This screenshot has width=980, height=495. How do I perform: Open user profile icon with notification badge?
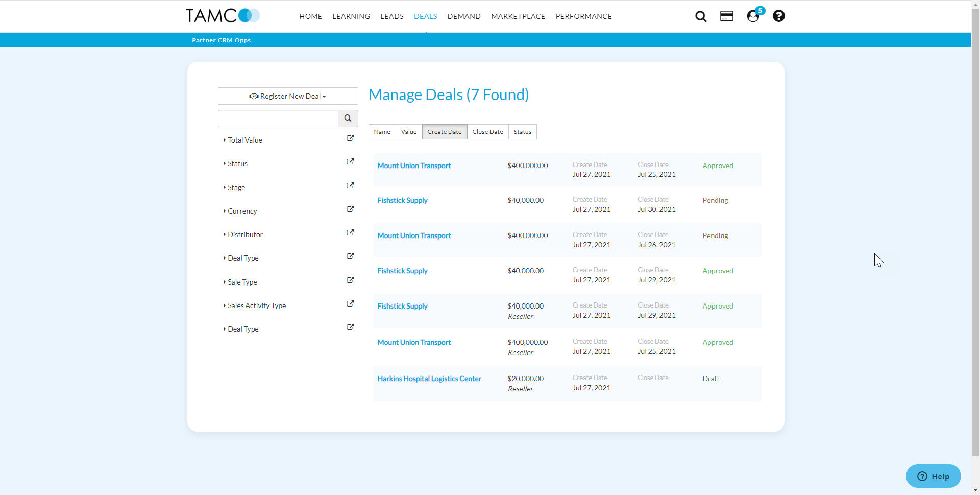753,16
